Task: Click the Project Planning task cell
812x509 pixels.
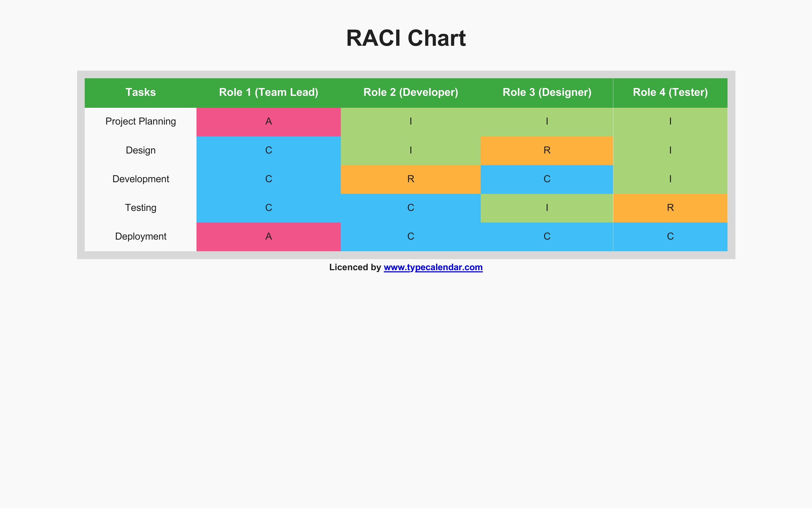Action: pyautogui.click(x=141, y=122)
